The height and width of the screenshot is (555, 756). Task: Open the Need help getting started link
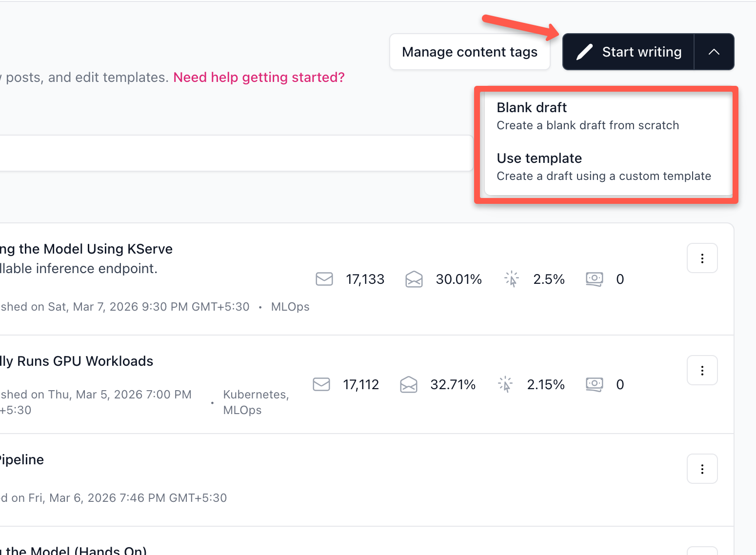pyautogui.click(x=259, y=77)
